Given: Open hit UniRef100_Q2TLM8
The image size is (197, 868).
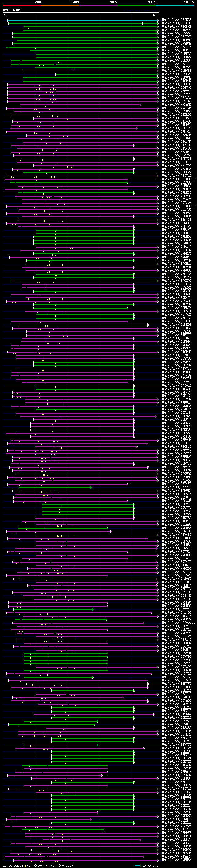Looking at the screenshot, I should tap(177, 23).
